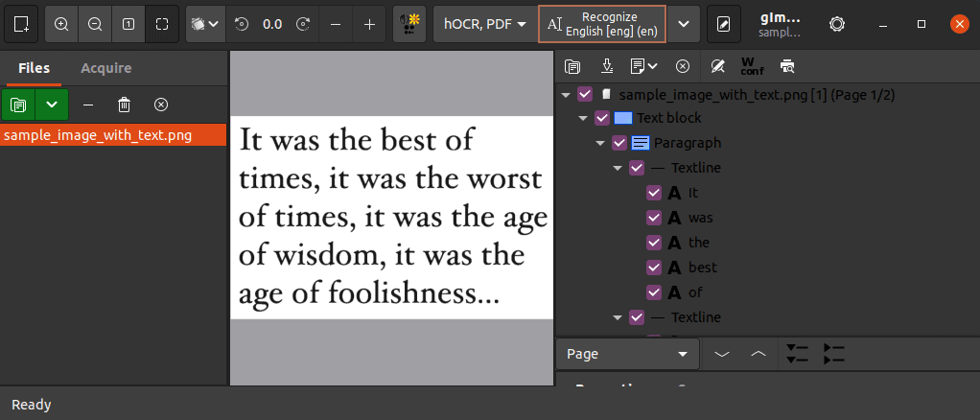Save the hOCR output

pos(606,66)
